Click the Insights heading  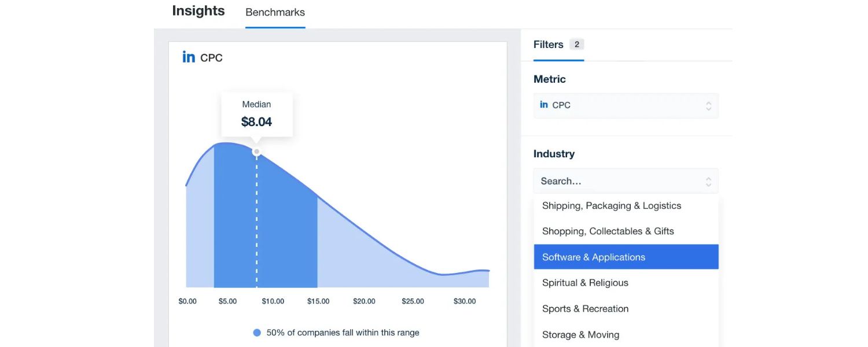(x=198, y=10)
